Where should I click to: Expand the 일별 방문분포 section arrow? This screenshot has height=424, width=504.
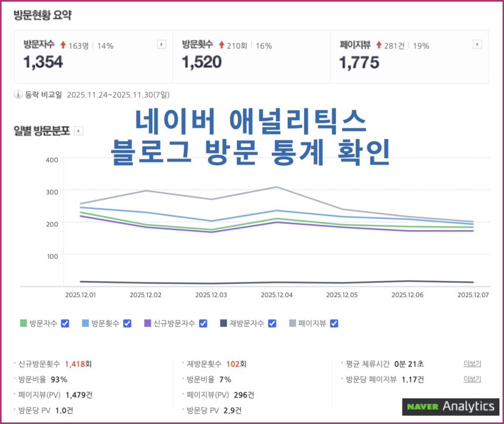[x=79, y=131]
